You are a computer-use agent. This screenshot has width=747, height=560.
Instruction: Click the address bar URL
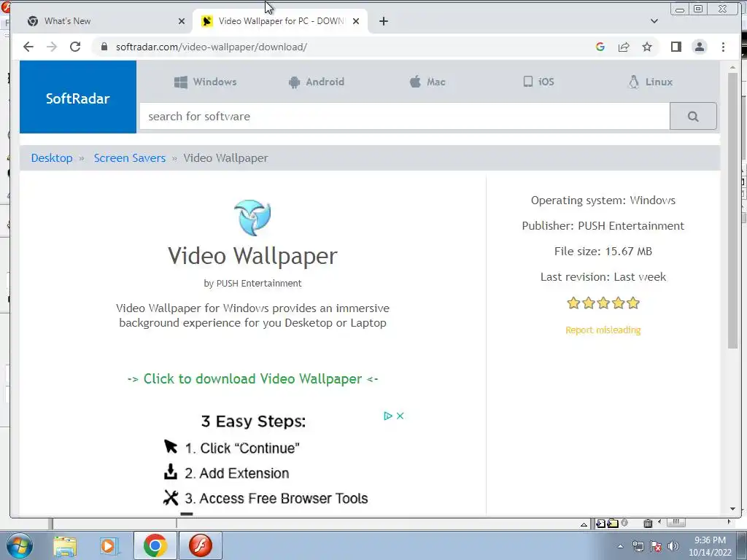(x=212, y=47)
